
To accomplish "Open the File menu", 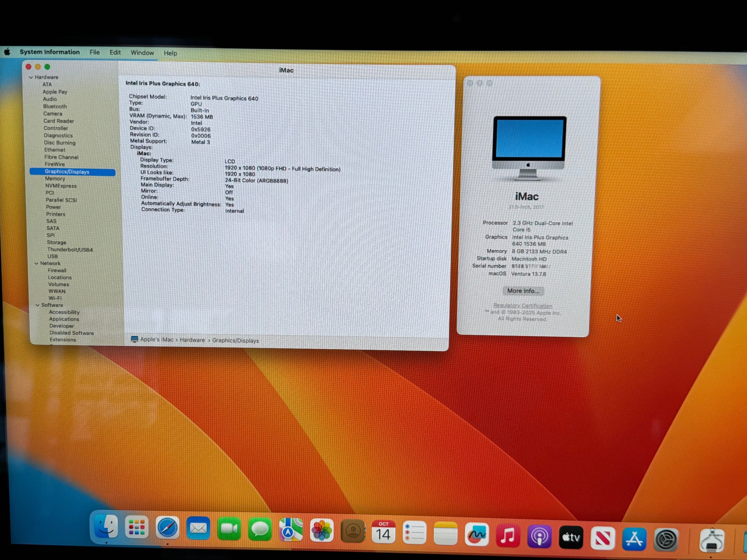I will tap(94, 52).
